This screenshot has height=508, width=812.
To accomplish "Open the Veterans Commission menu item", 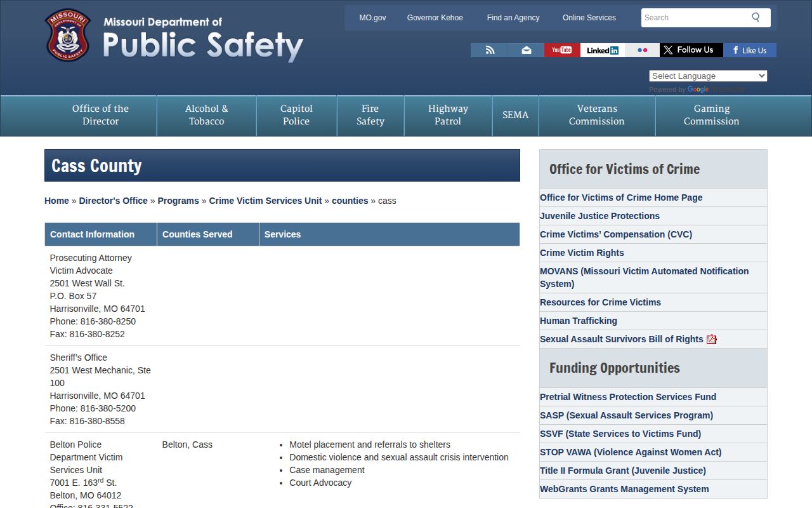I will point(596,115).
